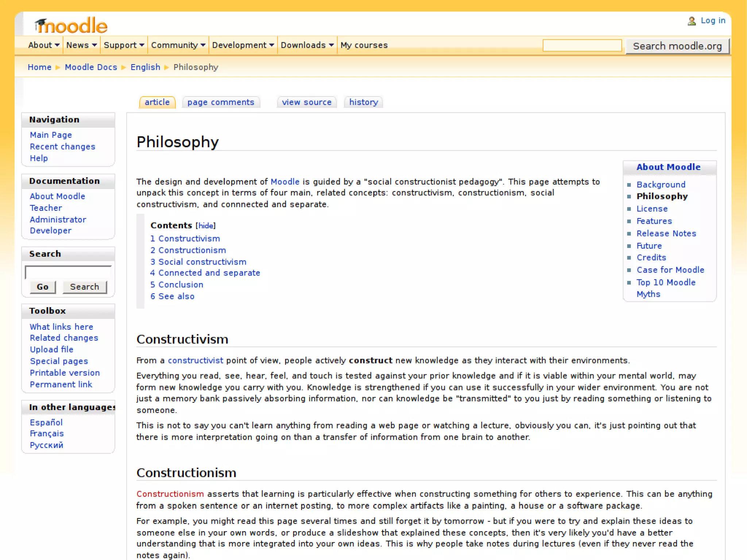
Task: Open Special pages link
Action: point(59,361)
